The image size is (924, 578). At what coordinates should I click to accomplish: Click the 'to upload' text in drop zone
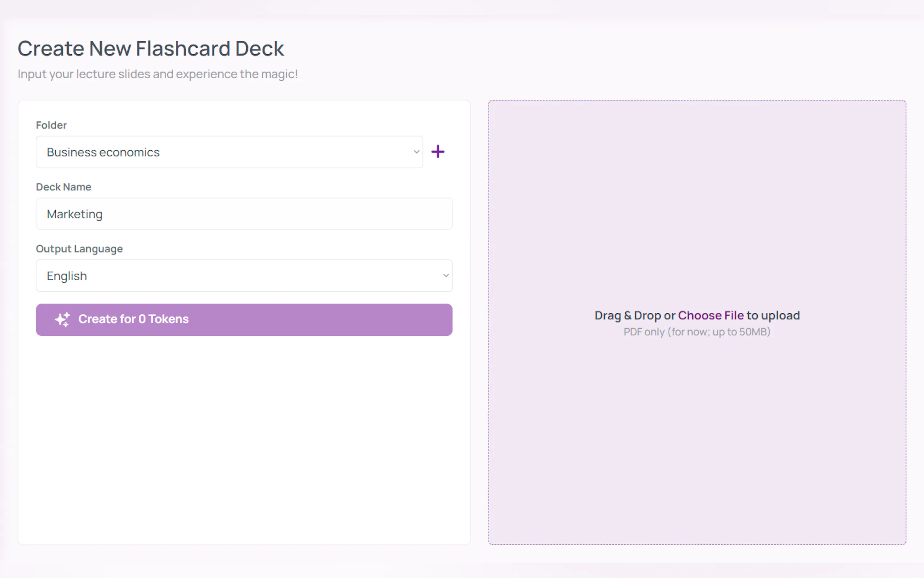click(x=773, y=315)
